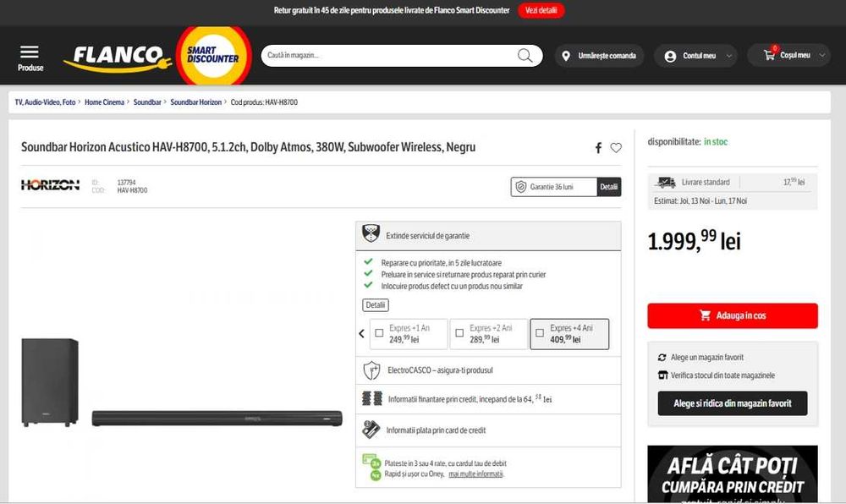Click the Livrare standard text
846x504 pixels.
click(706, 182)
